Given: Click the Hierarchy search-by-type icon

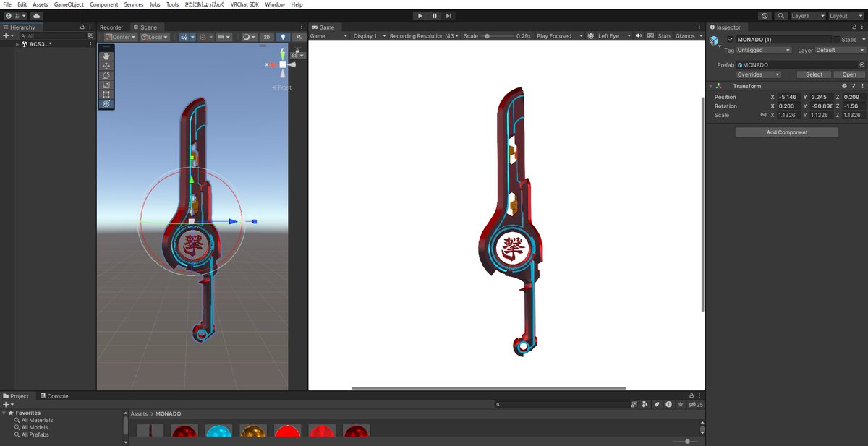Looking at the screenshot, I should pos(90,35).
